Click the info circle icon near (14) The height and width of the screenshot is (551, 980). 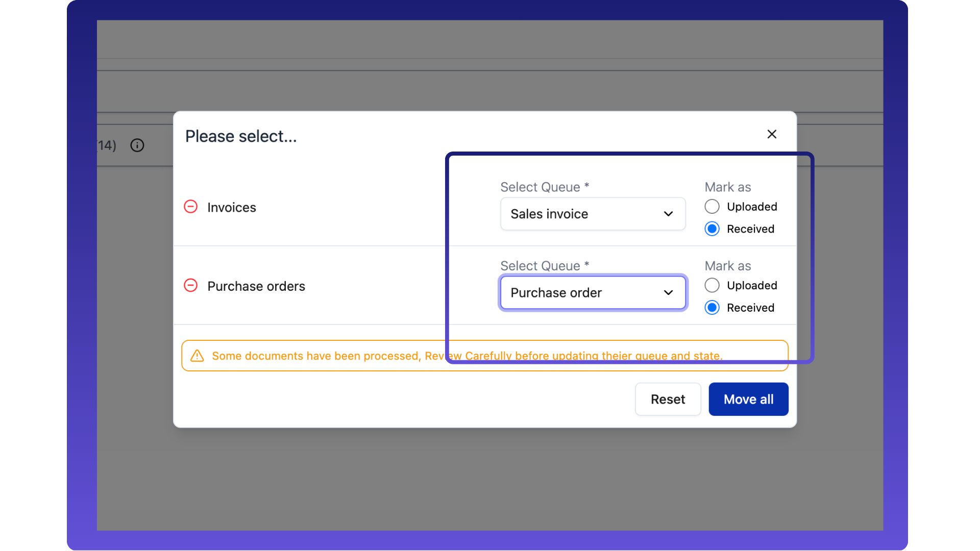point(137,145)
